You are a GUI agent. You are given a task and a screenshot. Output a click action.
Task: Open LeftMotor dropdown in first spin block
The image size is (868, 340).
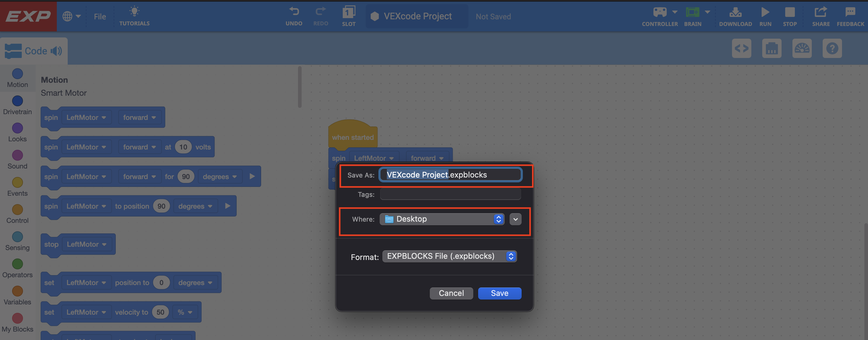pos(86,117)
